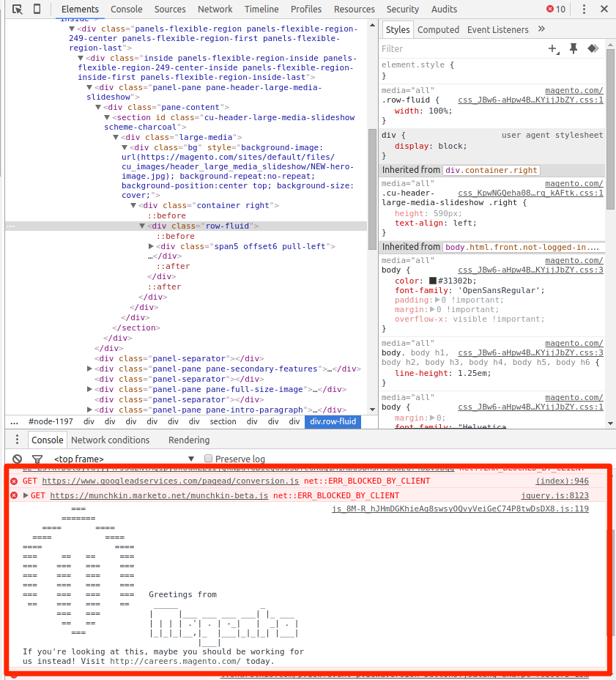Open the Security panel tab
The height and width of the screenshot is (680, 616).
[x=403, y=9]
